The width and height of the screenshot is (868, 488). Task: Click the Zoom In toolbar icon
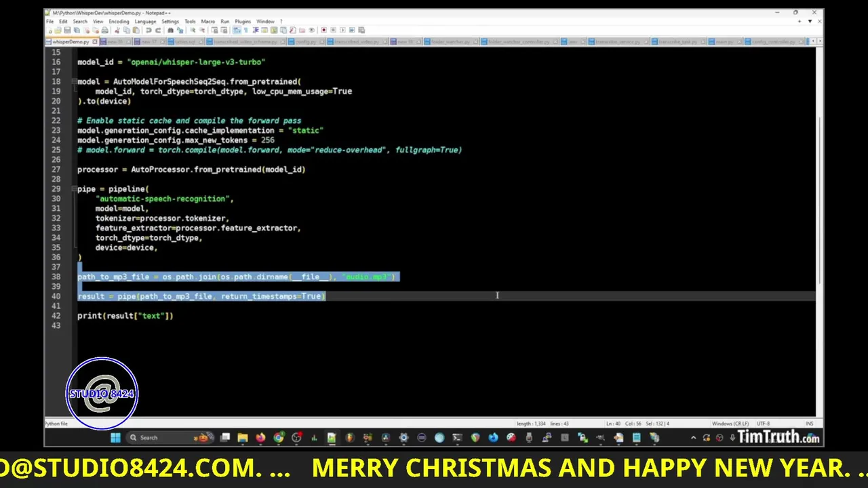point(193,30)
